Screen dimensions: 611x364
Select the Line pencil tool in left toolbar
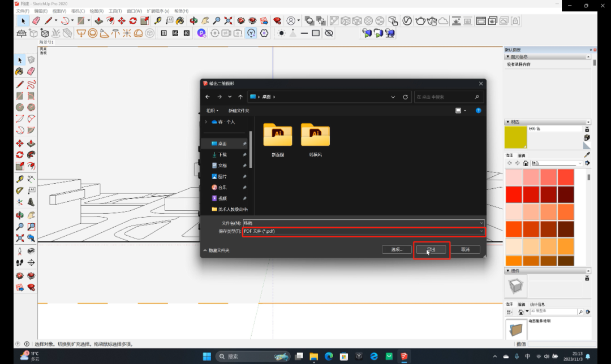[20, 84]
